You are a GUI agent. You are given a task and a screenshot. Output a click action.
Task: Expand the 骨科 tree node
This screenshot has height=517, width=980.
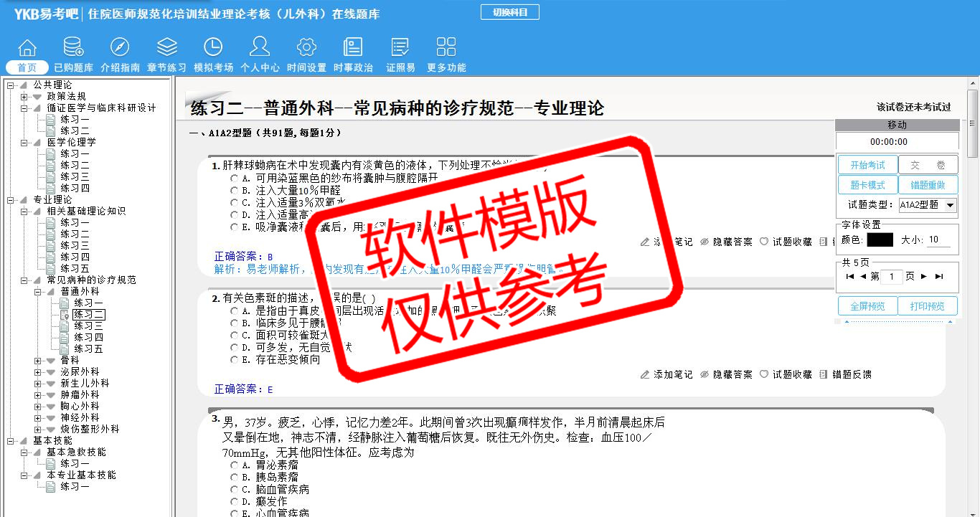pyautogui.click(x=38, y=361)
